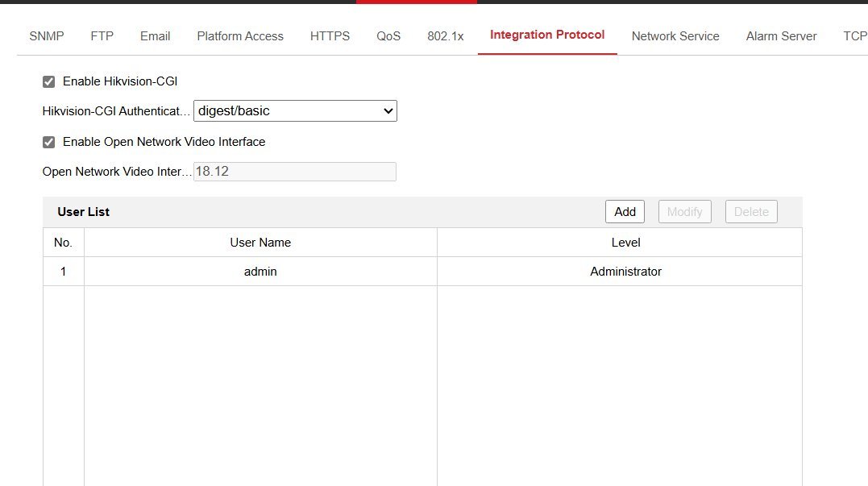Open the Email tab
The height and width of the screenshot is (486, 868).
(x=155, y=36)
